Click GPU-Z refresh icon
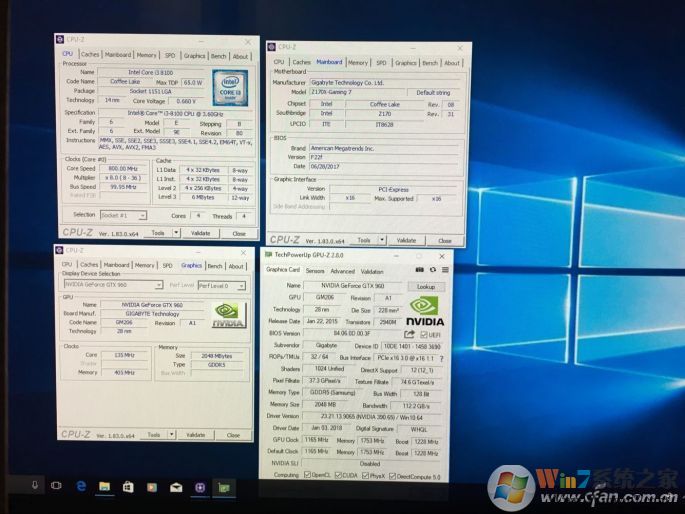685x514 pixels. [432, 270]
